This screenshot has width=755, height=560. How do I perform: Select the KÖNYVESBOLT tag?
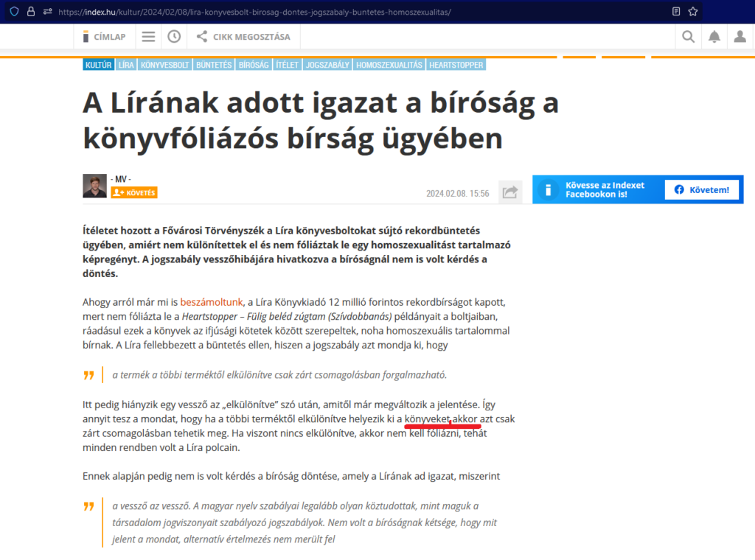pos(164,65)
